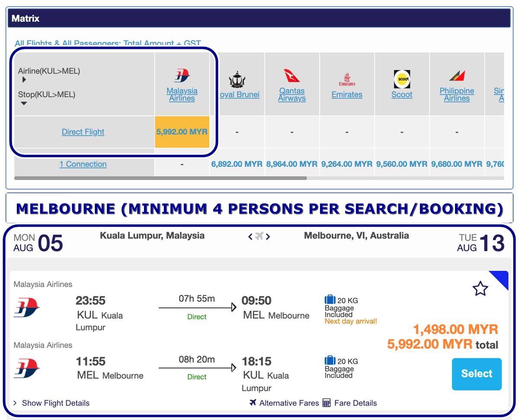Click the matrix horizontal scrollbar
Image resolution: width=519 pixels, height=420 pixels.
coord(160,178)
